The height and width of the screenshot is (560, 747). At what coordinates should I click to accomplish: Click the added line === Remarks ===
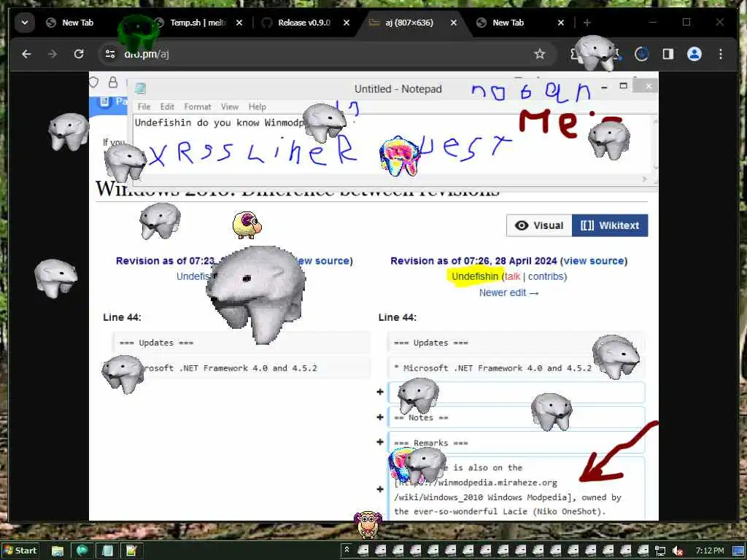coord(516,443)
